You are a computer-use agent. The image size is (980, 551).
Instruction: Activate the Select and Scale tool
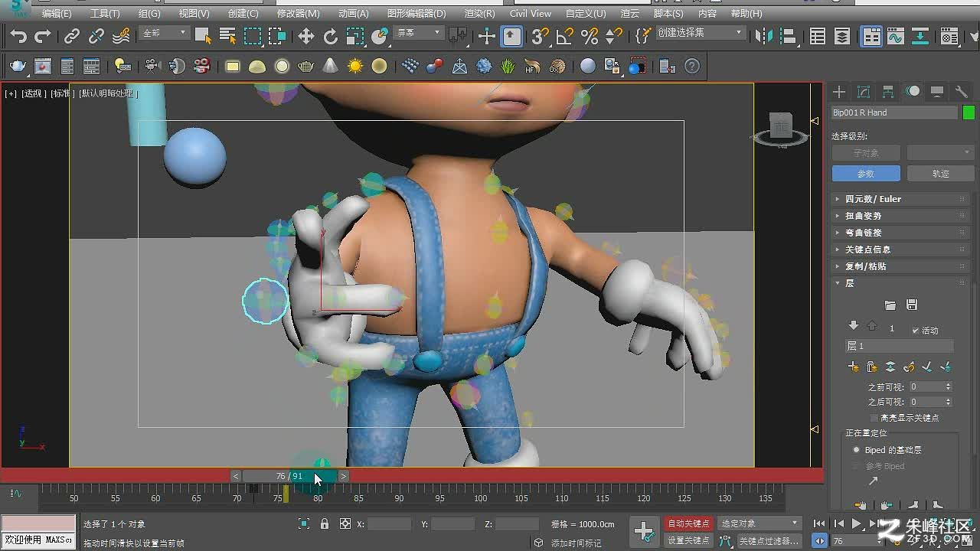355,36
